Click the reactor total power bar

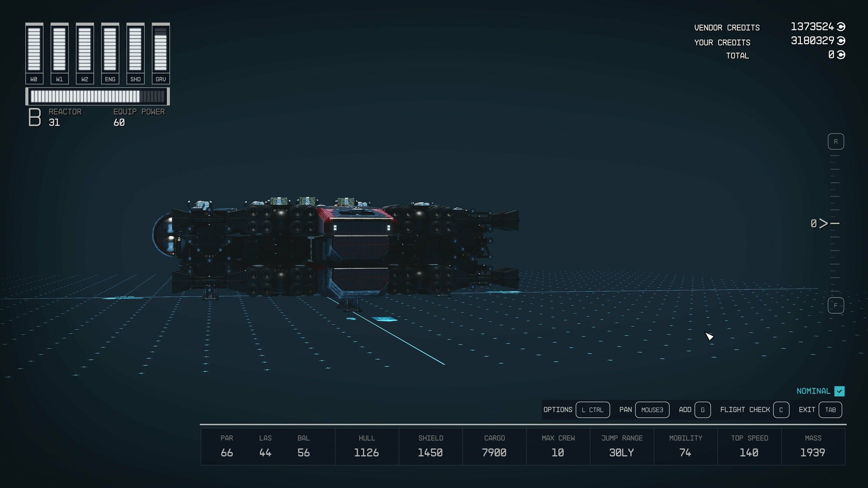[98, 96]
